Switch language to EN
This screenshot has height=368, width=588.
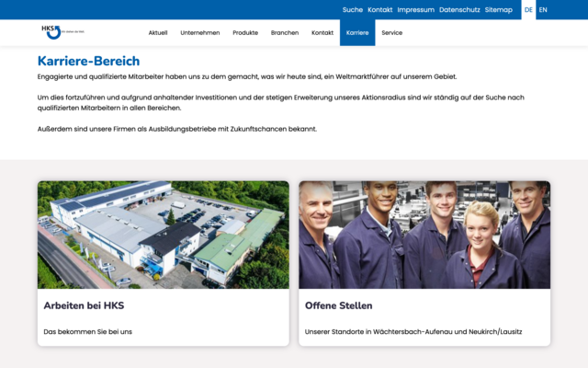(x=543, y=10)
